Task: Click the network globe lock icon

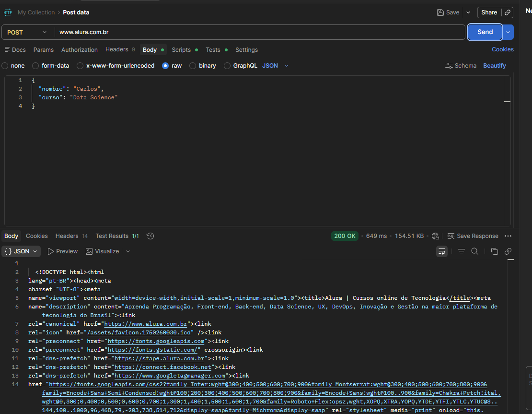Action: [x=435, y=236]
